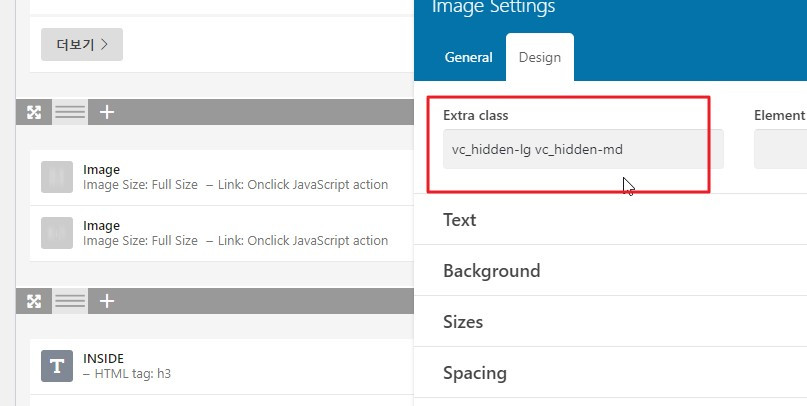
Task: Click the INSIDE heading element T icon
Action: pos(57,366)
